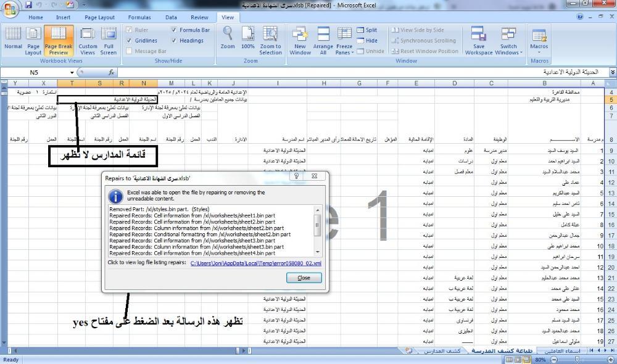617x364 pixels.
Task: Toggle the Formula Bar checkbox
Action: pos(174,30)
